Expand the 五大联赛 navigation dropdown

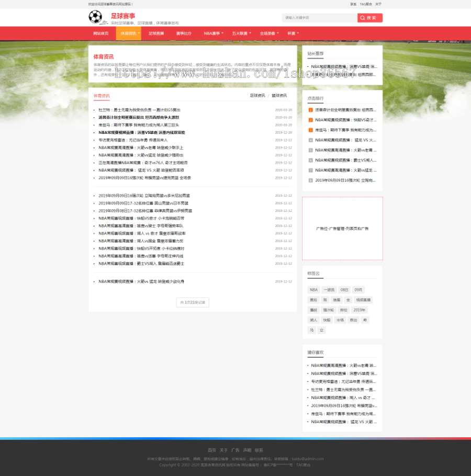tap(241, 33)
